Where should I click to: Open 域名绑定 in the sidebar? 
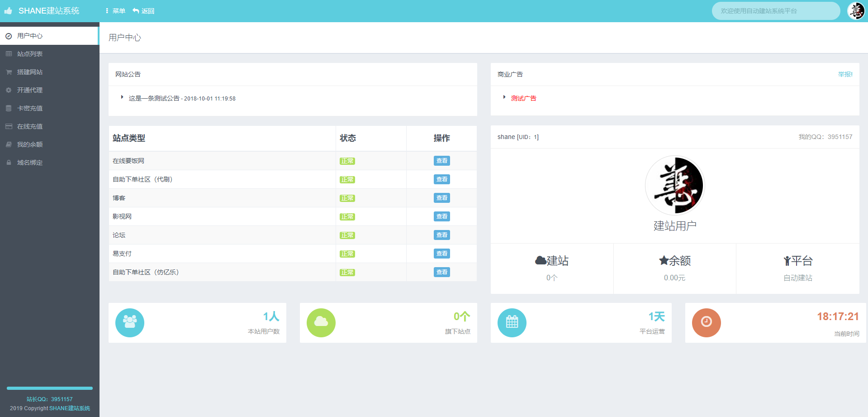30,163
